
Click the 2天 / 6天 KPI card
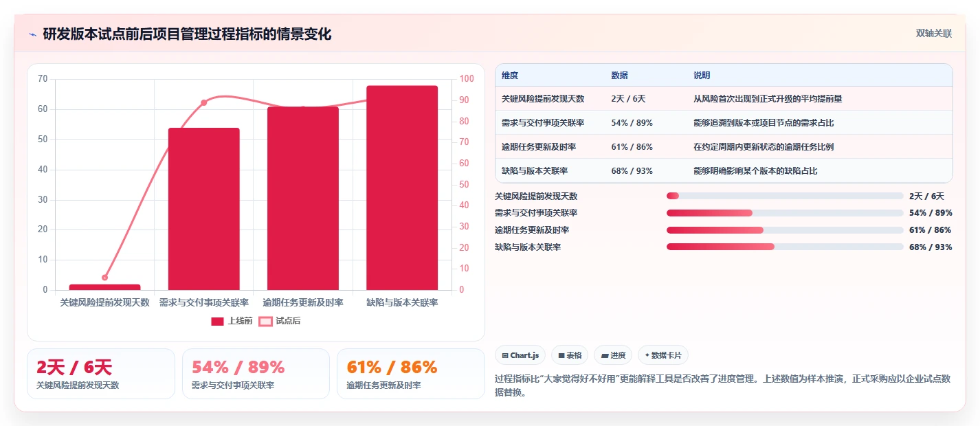101,374
